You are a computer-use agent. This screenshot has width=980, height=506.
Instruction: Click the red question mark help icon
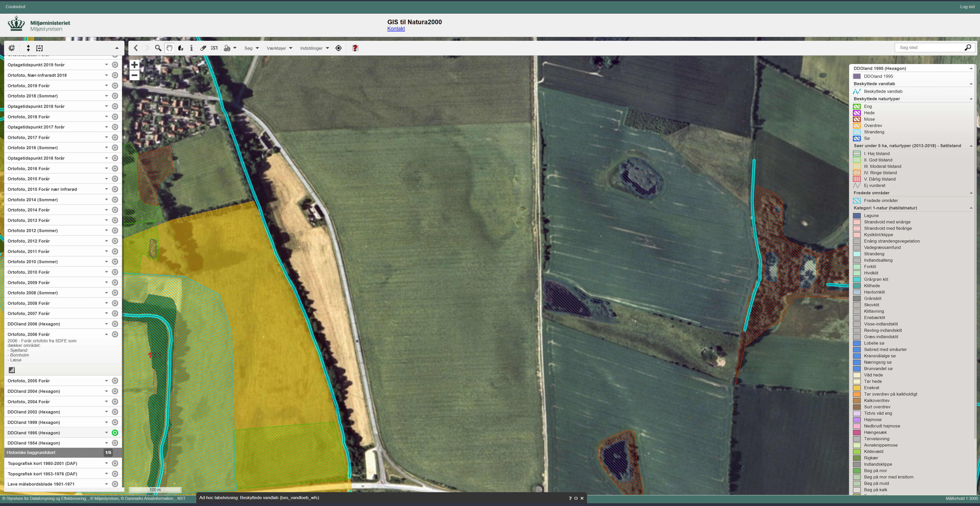[x=355, y=48]
